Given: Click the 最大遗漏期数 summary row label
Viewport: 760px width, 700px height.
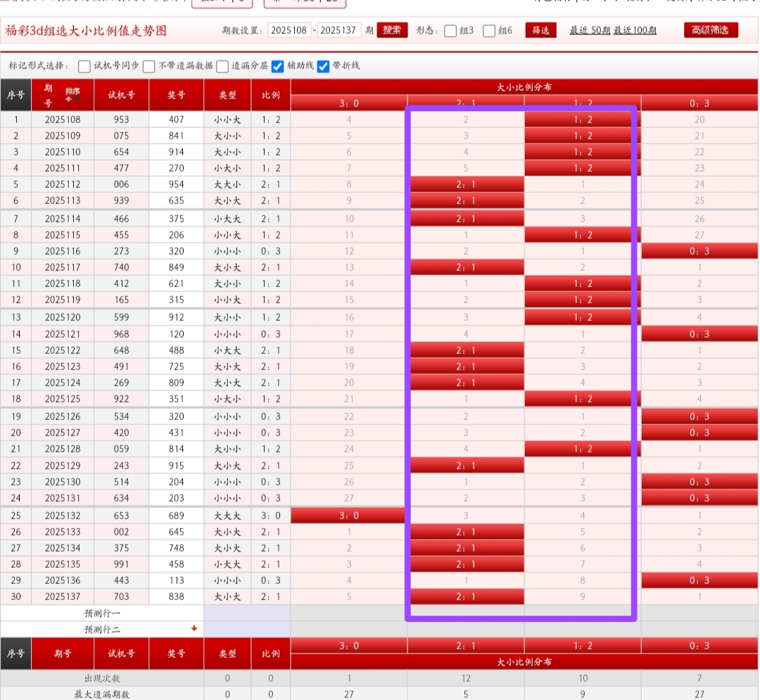Looking at the screenshot, I should coord(102,694).
